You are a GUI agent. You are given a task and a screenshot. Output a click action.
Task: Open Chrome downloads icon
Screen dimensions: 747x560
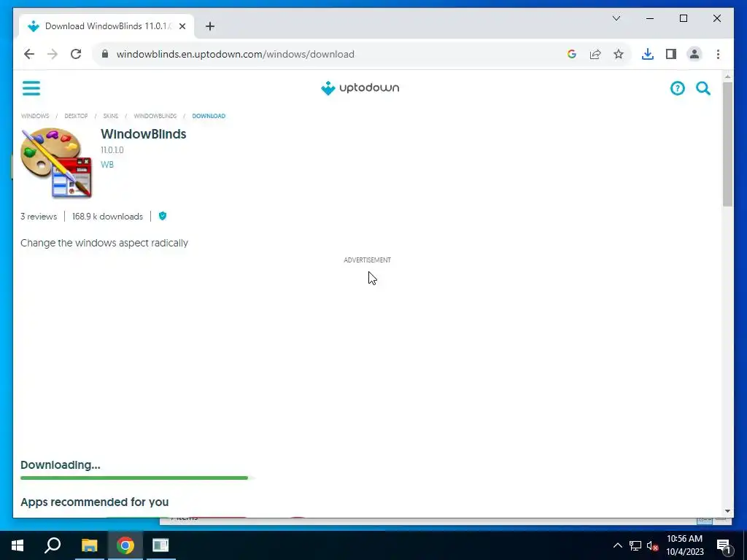pyautogui.click(x=648, y=54)
